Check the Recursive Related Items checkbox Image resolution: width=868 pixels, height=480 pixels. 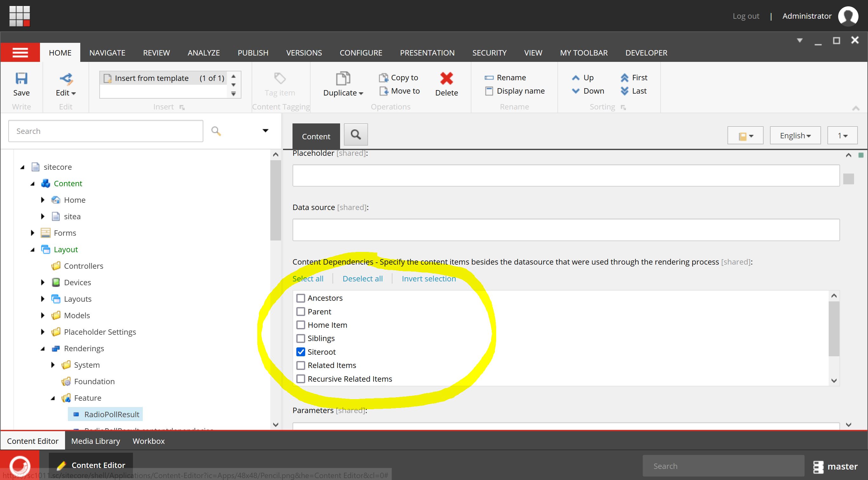pos(300,379)
